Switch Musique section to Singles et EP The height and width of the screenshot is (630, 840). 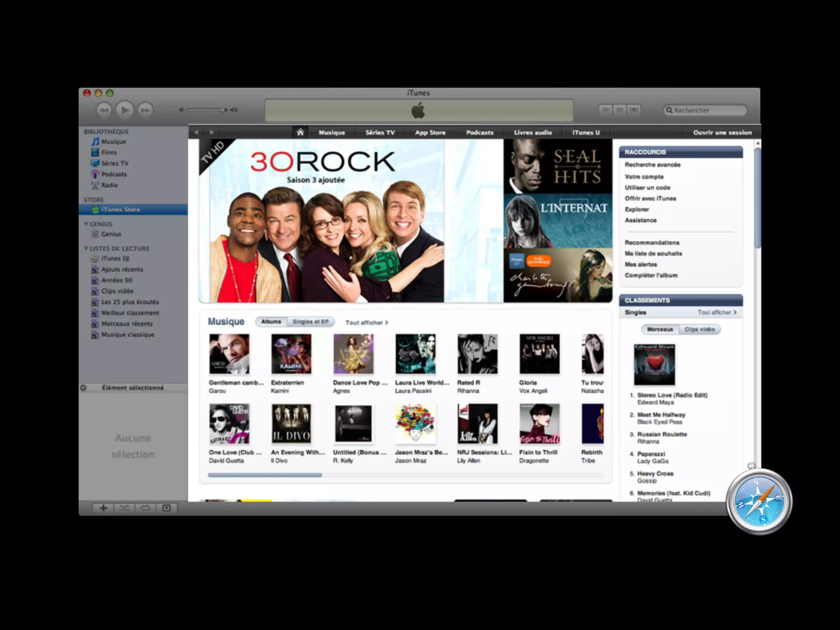(x=310, y=322)
